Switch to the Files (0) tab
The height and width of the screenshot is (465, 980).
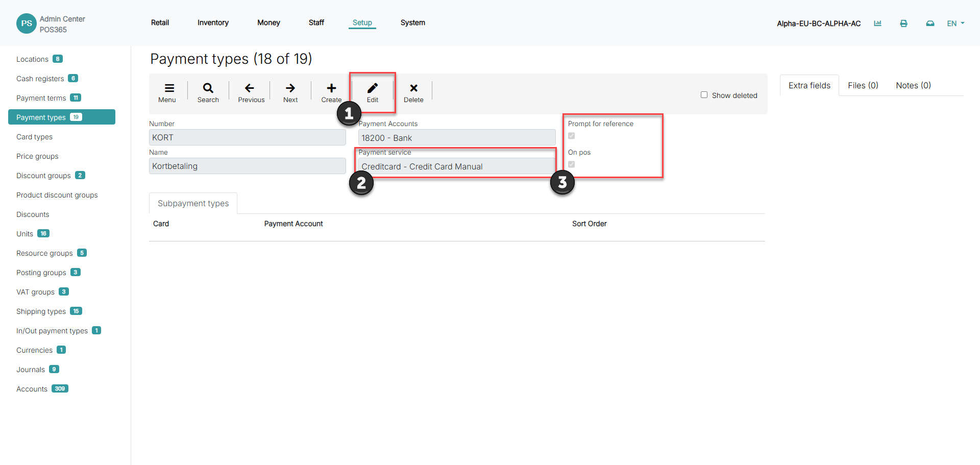pyautogui.click(x=863, y=85)
